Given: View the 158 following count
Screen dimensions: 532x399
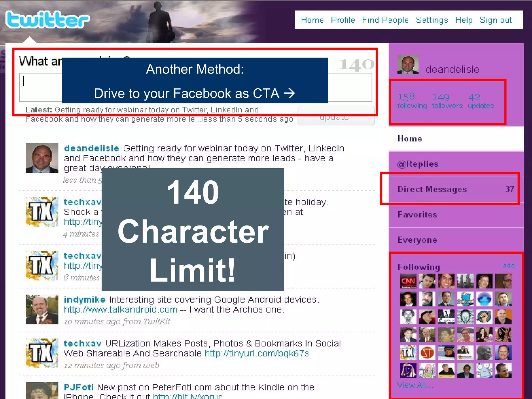Looking at the screenshot, I should click(x=412, y=101).
